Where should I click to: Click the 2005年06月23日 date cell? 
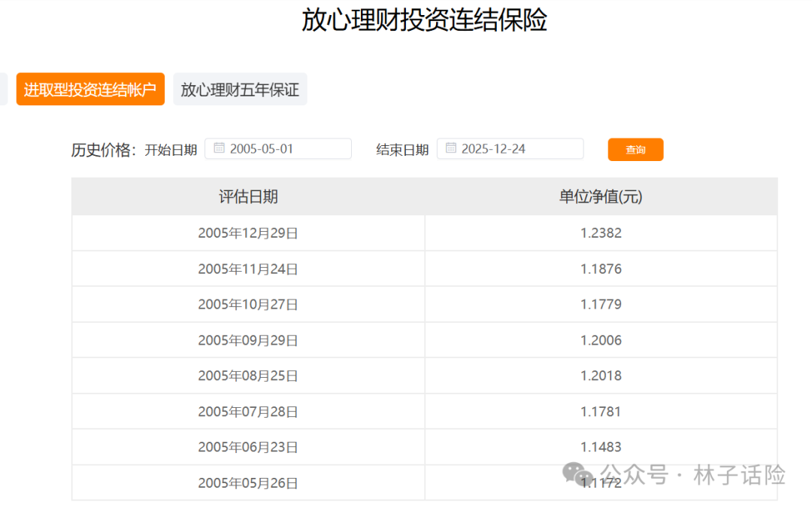tap(248, 447)
